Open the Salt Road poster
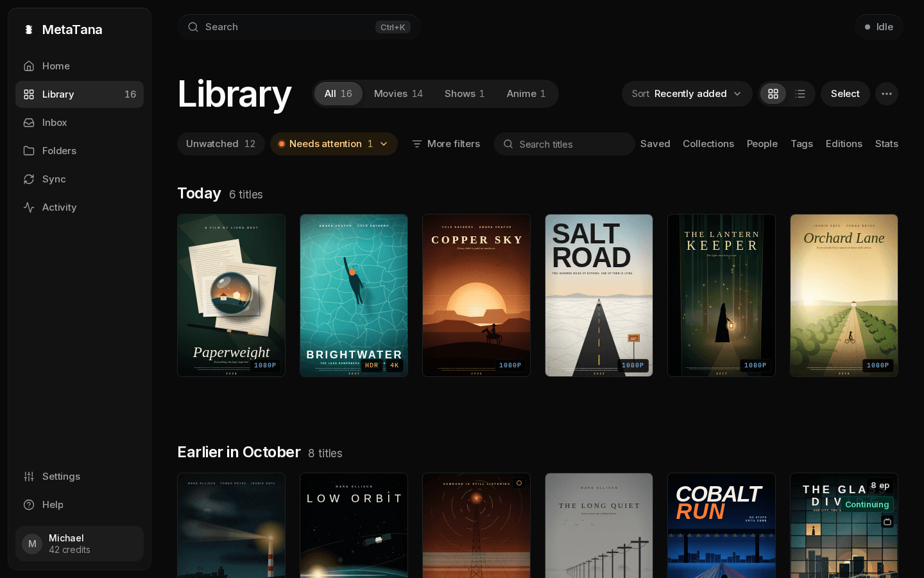Viewport: 924px width, 578px height. (599, 295)
